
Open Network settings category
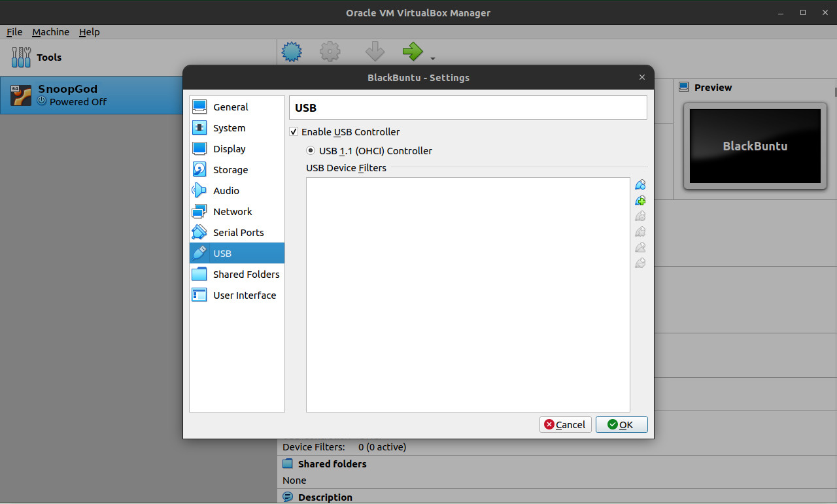click(x=237, y=212)
